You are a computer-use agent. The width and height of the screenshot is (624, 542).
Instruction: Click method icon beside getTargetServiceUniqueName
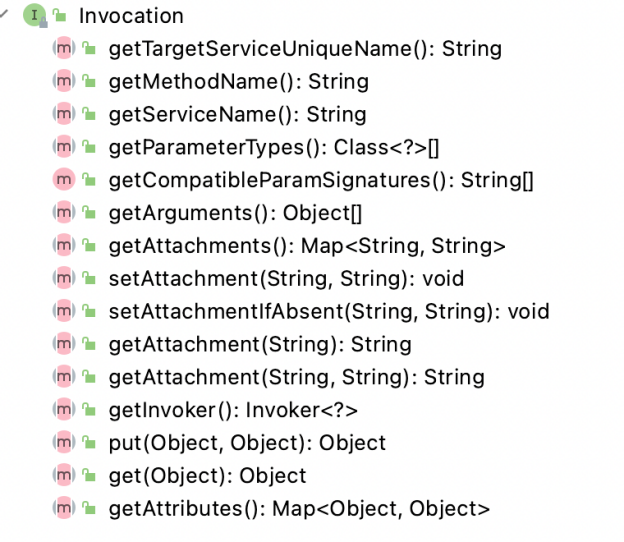coord(64,48)
